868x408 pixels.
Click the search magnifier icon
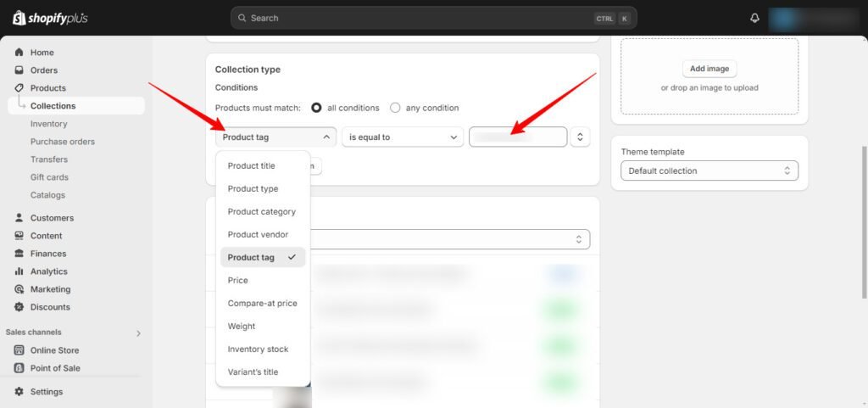[x=242, y=18]
